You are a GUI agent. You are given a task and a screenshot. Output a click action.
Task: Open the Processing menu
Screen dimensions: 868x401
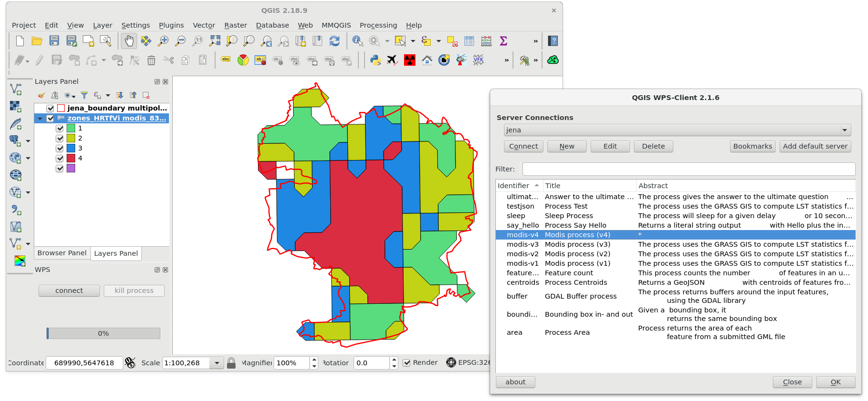coord(378,25)
